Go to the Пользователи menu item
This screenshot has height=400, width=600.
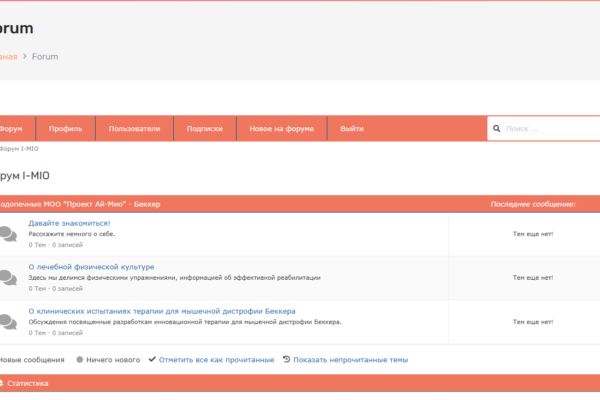pos(134,129)
